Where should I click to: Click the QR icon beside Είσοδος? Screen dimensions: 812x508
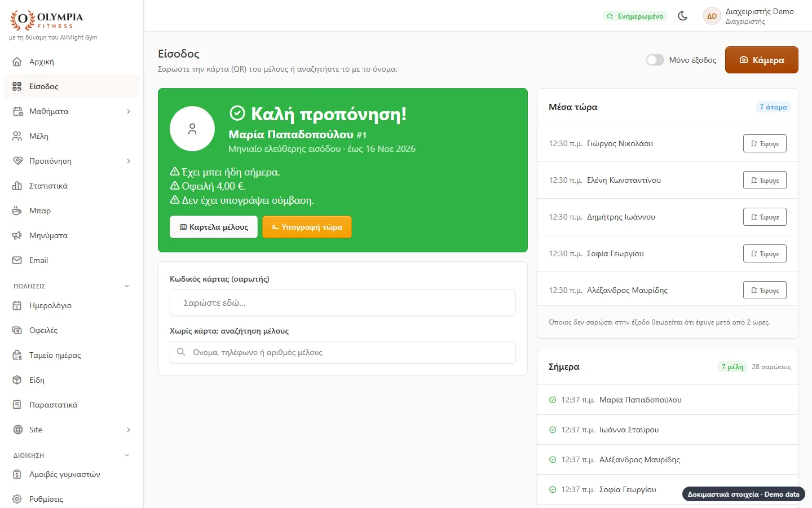coord(17,86)
